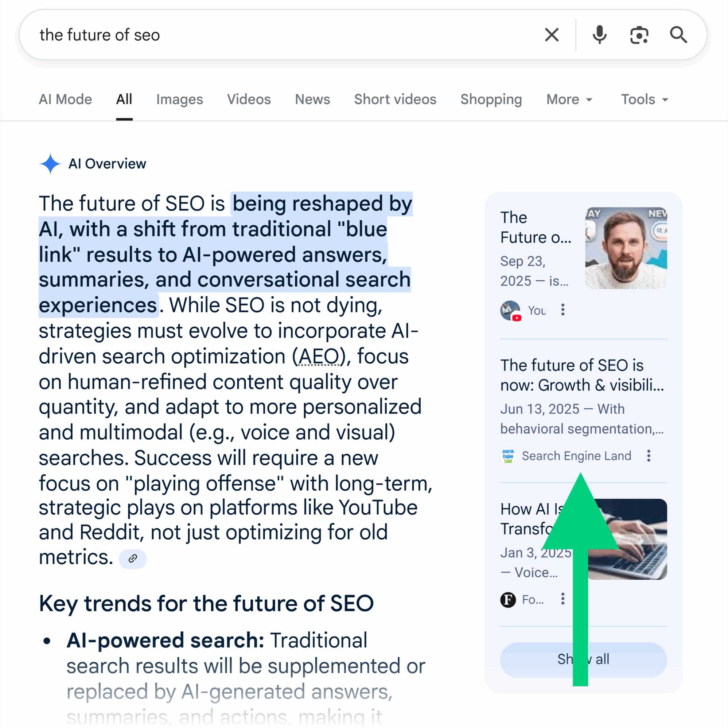Go to the News results tab
Screen dimensions: 728x728
(x=312, y=100)
